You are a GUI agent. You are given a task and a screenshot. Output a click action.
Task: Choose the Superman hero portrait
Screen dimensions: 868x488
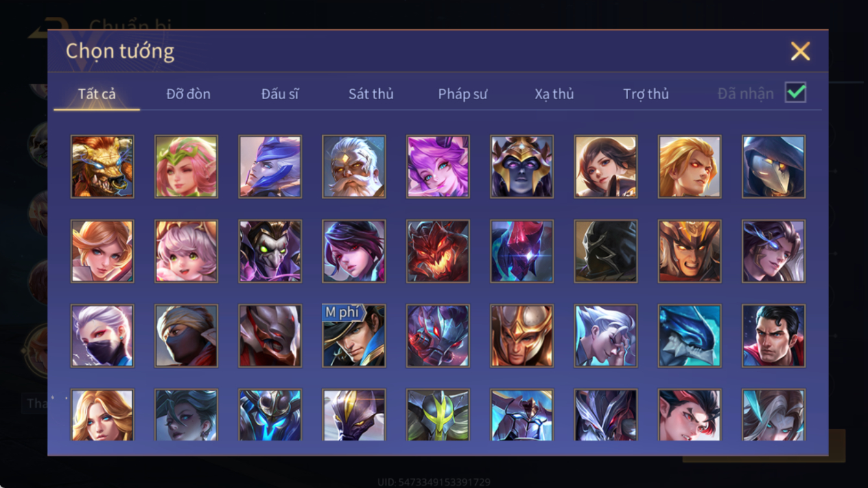[x=773, y=336]
